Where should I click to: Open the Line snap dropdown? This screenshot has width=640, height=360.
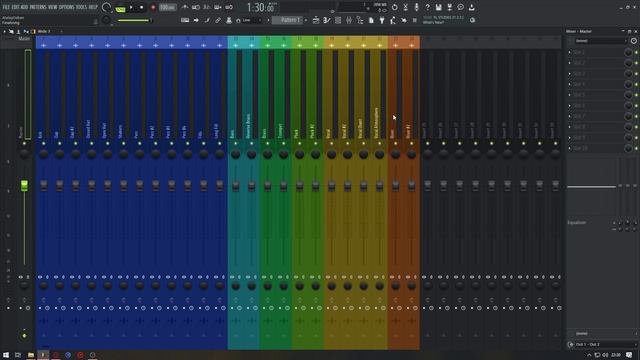(252, 20)
